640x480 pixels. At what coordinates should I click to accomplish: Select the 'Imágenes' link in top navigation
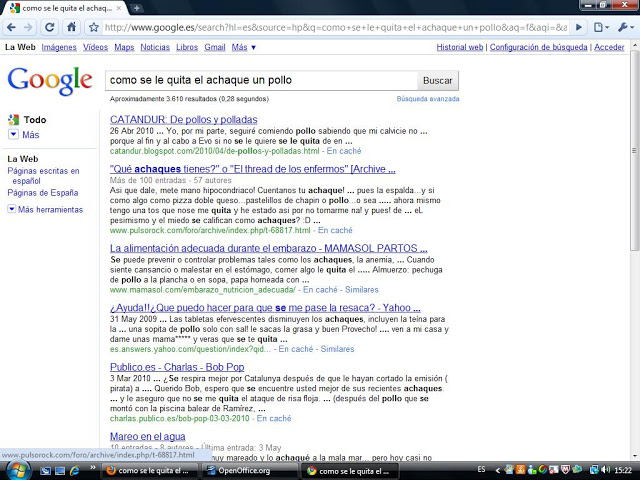click(58, 47)
